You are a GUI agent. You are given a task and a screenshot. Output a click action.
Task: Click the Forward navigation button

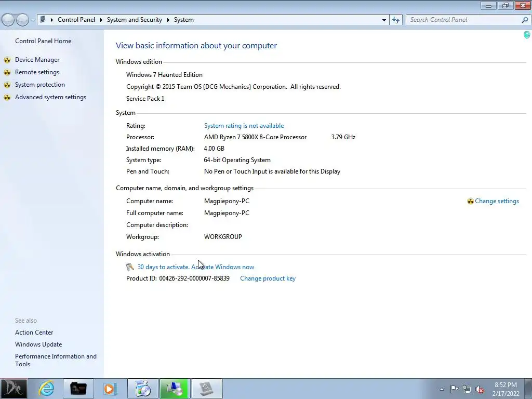click(23, 20)
